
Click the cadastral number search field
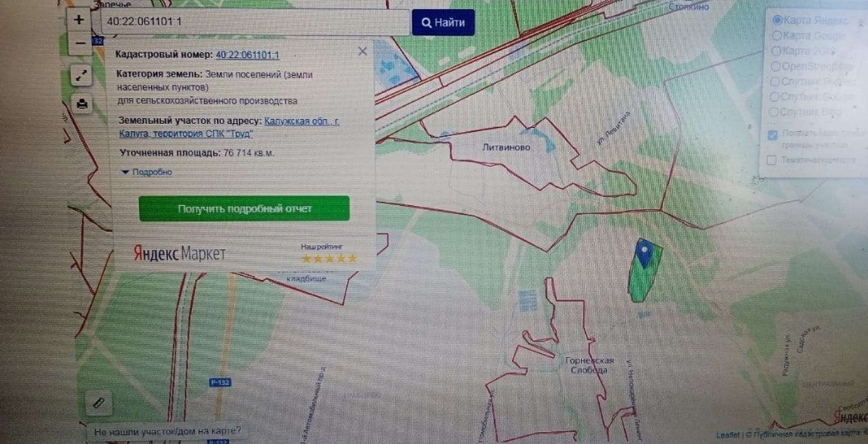click(x=256, y=23)
